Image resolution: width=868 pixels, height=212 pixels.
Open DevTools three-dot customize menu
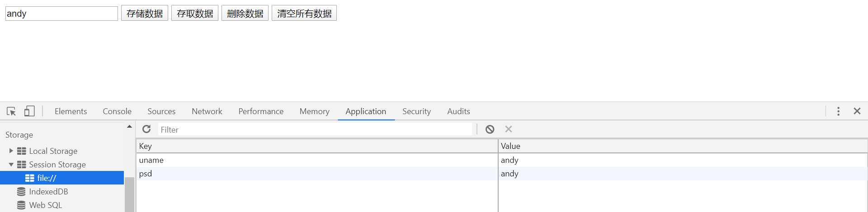click(x=838, y=111)
